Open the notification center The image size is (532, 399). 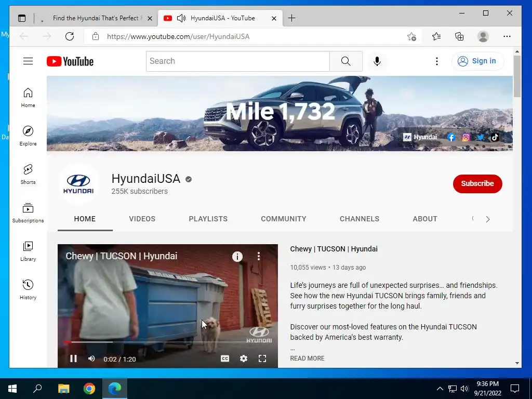[x=515, y=389]
